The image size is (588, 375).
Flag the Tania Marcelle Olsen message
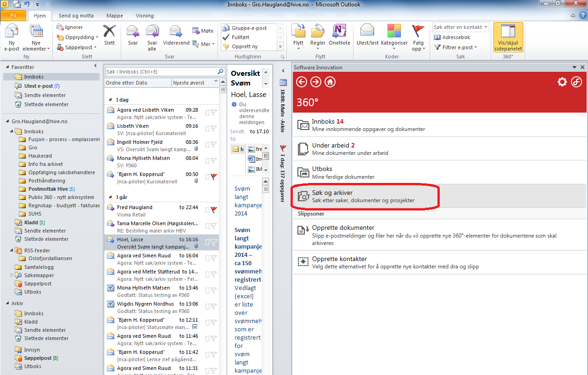click(214, 226)
